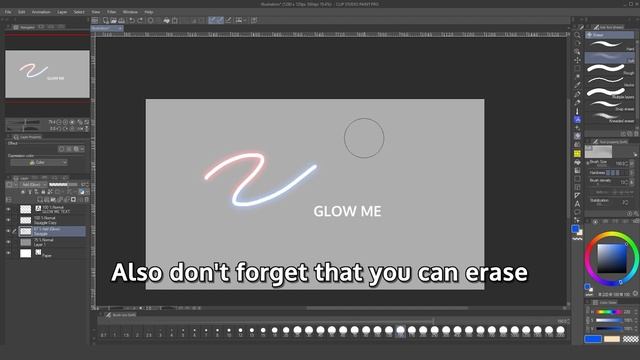Open the Filter menu
Image resolution: width=640 pixels, height=360 pixels.
point(111,12)
